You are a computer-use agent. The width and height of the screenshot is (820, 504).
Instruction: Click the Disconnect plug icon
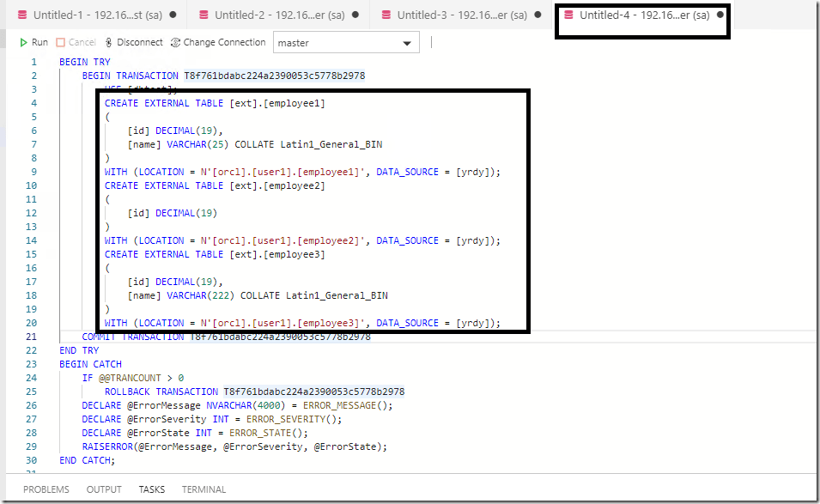pos(109,42)
